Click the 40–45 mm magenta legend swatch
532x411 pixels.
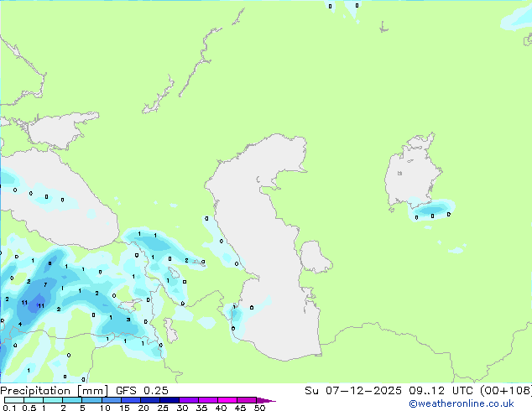(227, 400)
